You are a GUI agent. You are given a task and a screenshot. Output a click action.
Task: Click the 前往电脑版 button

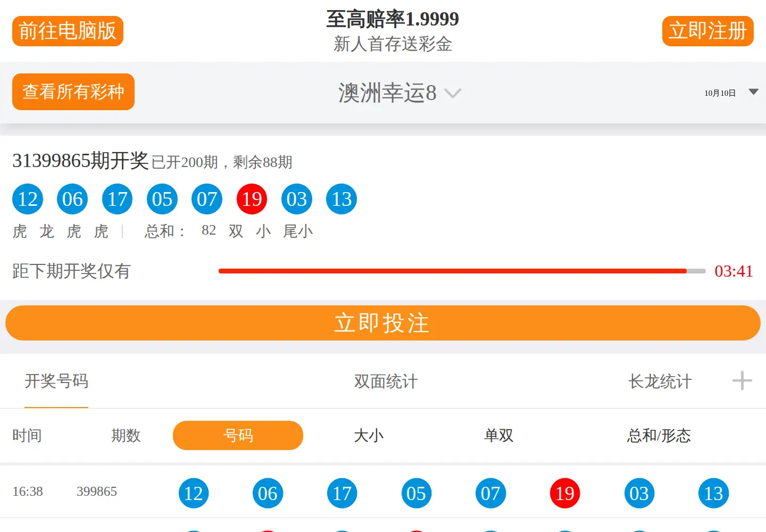click(68, 31)
